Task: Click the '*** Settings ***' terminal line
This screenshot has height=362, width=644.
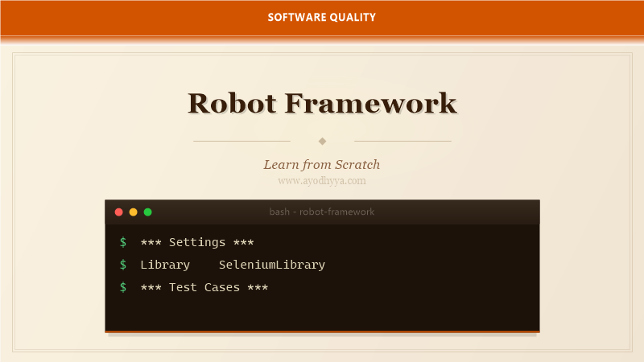Action: (197, 242)
